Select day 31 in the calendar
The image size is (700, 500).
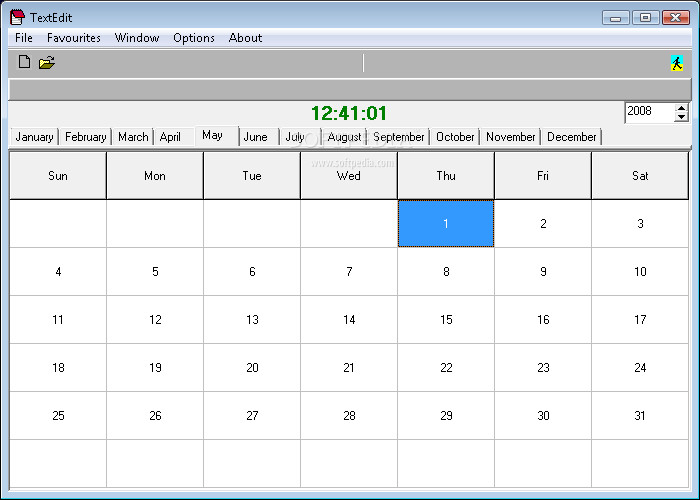[640, 416]
